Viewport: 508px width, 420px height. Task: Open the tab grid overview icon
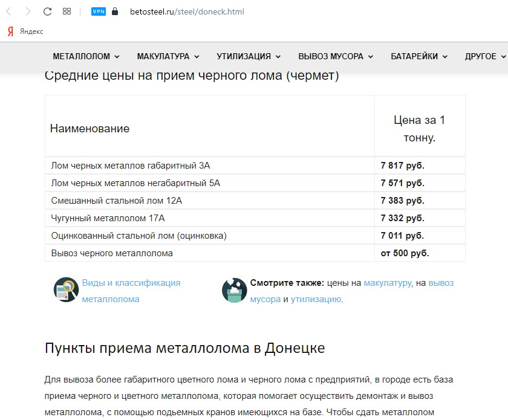[67, 11]
